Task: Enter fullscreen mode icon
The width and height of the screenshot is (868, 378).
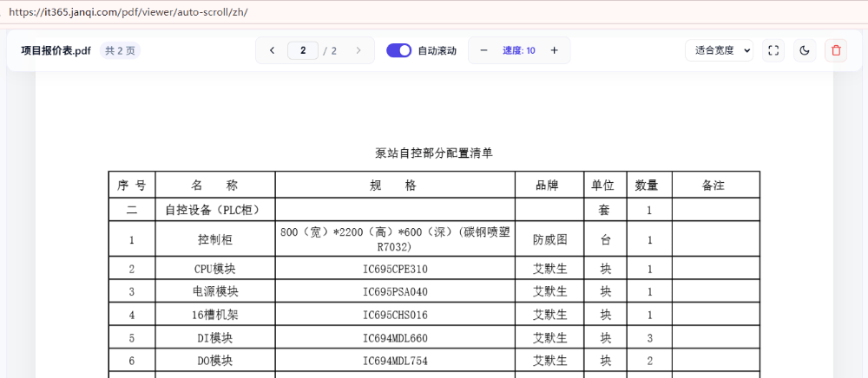Action: (x=773, y=50)
